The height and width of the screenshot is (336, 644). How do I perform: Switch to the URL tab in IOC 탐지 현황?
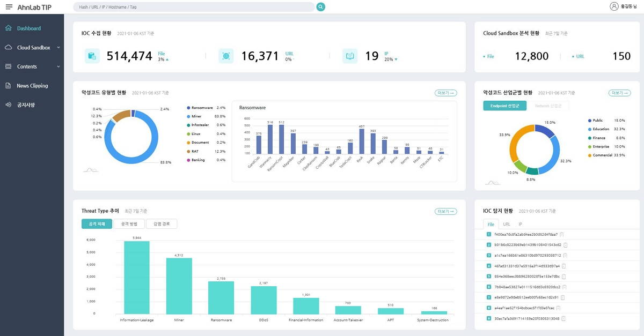(x=507, y=224)
